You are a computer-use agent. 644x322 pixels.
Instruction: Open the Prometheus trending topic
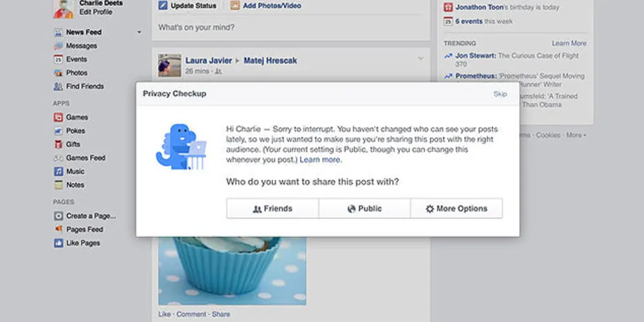tap(476, 76)
